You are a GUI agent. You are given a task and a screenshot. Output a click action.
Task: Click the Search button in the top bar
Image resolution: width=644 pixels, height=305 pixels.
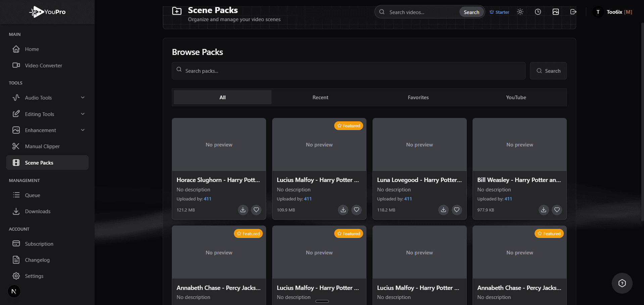(472, 12)
